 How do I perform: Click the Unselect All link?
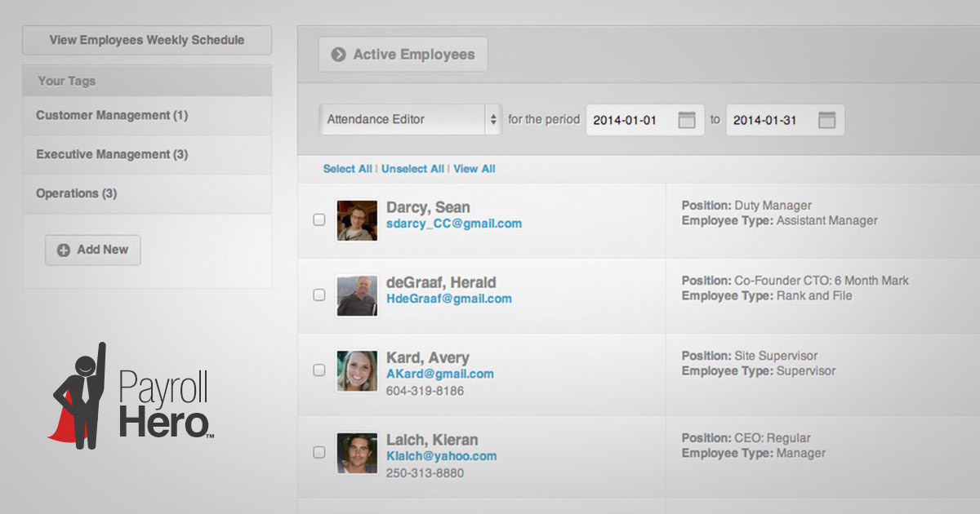pyautogui.click(x=412, y=169)
